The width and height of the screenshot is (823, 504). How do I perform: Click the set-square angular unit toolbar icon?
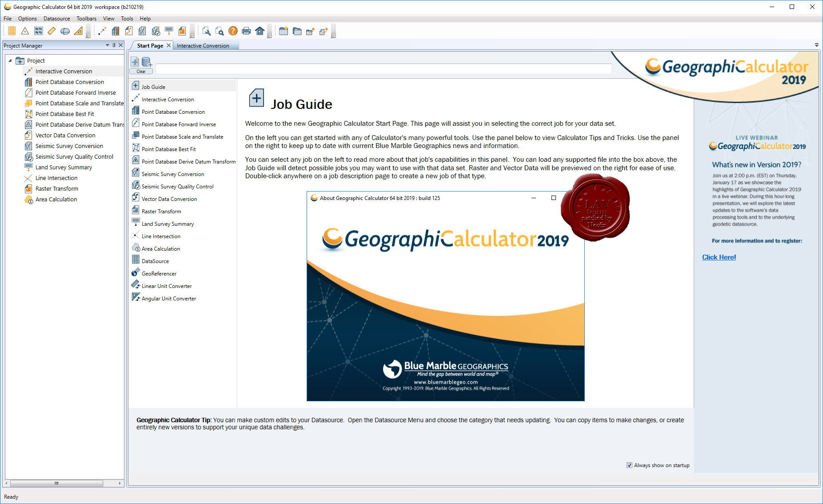pos(78,31)
